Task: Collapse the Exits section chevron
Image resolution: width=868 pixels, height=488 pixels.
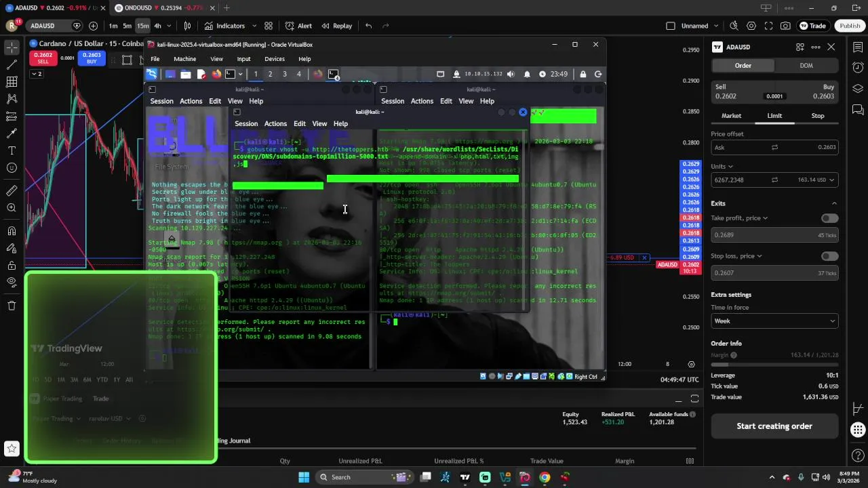Action: pos(834,203)
